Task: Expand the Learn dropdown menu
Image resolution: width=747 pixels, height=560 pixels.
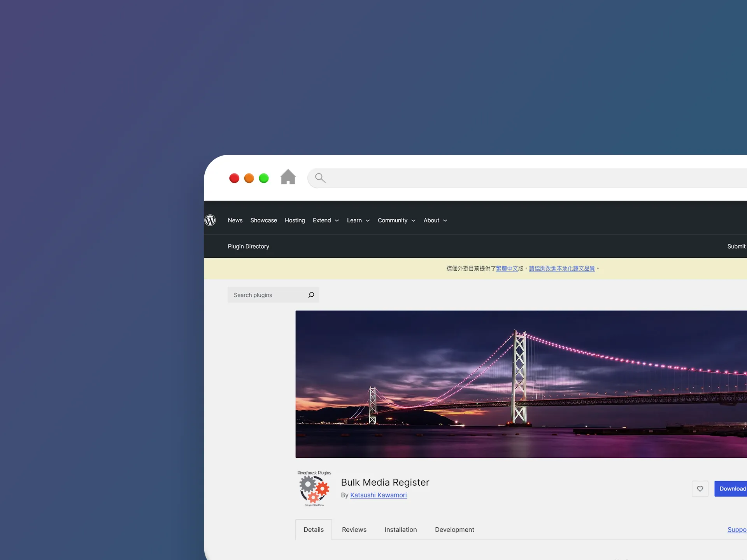Action: tap(358, 220)
